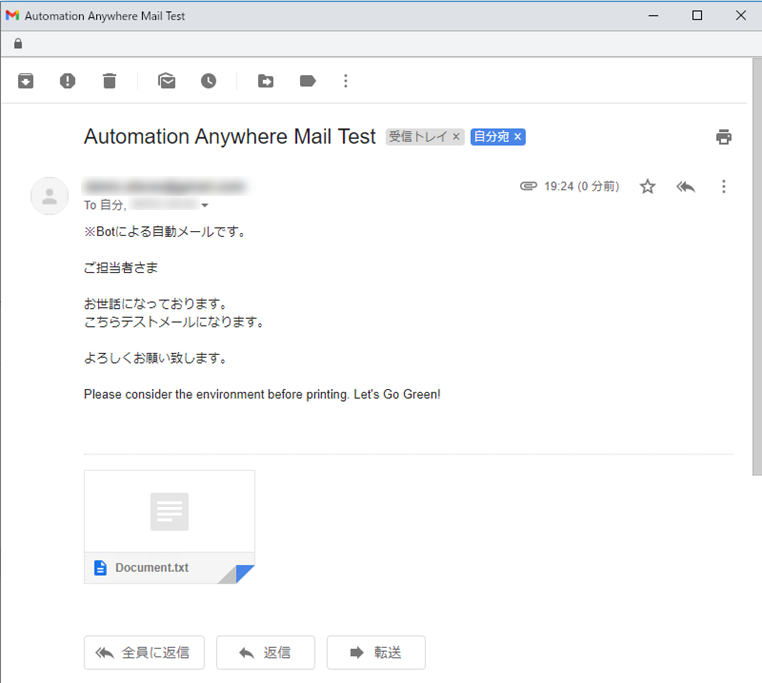Mark the message as unread
The height and width of the screenshot is (683, 762).
coord(167,81)
